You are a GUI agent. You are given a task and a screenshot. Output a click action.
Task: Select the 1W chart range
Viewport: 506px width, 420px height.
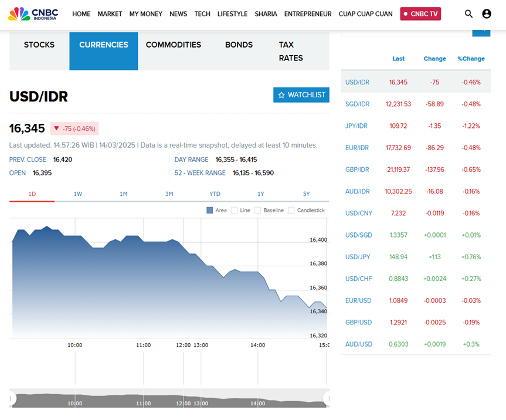(x=78, y=194)
